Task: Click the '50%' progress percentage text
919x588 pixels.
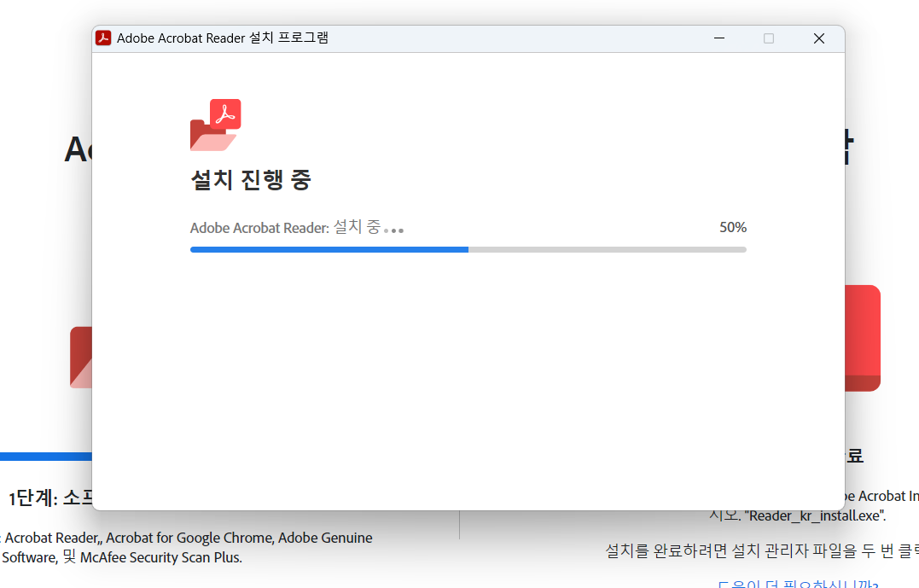Action: point(733,228)
